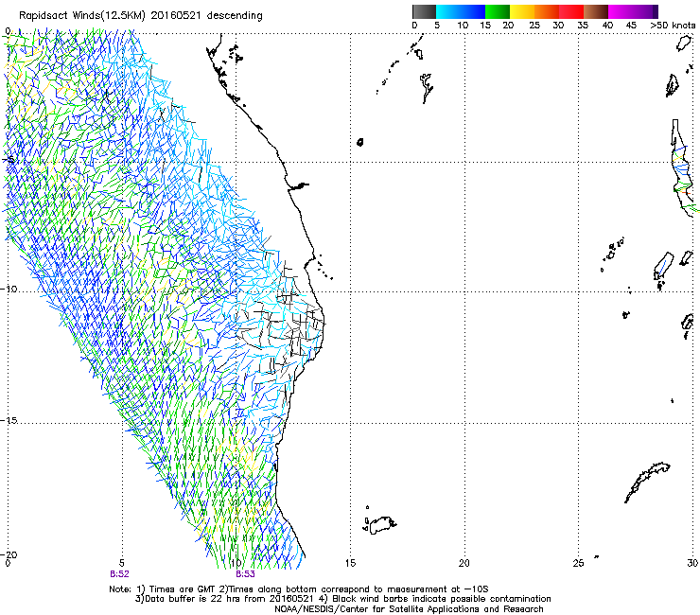Click the '30' label under the color bar

pos(558,26)
